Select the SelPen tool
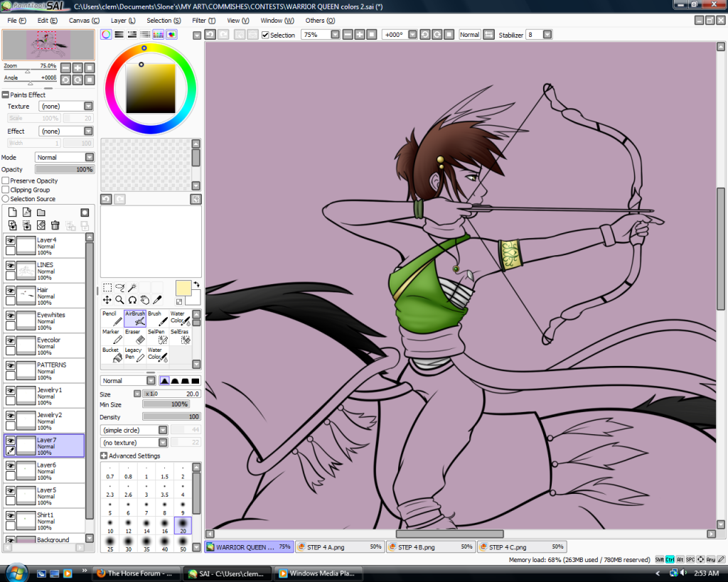The image size is (728, 582). click(158, 337)
